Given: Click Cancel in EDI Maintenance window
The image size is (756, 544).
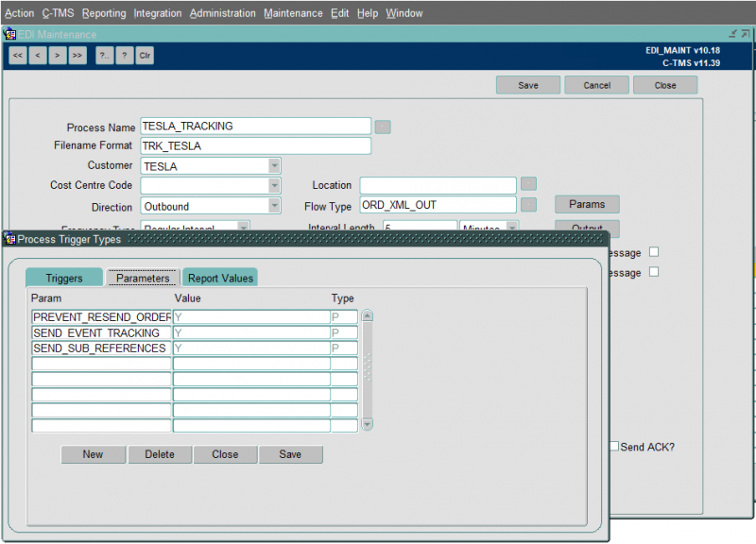Looking at the screenshot, I should pos(597,85).
